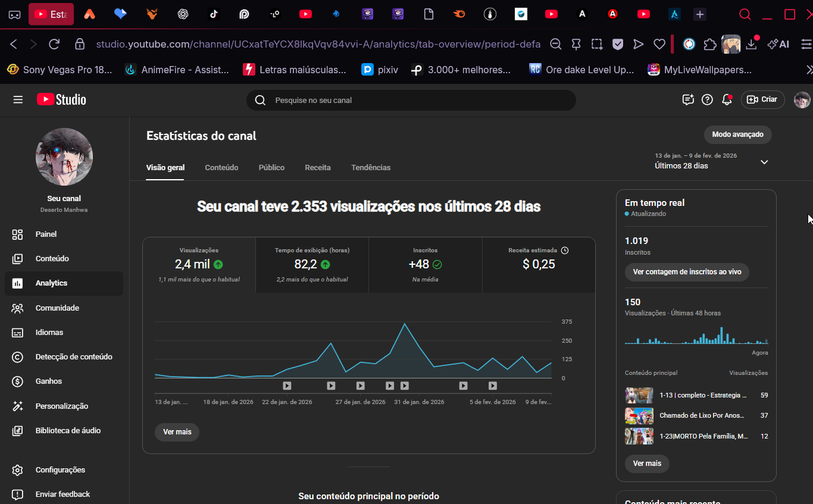Click the Modo avançado button

coord(737,134)
